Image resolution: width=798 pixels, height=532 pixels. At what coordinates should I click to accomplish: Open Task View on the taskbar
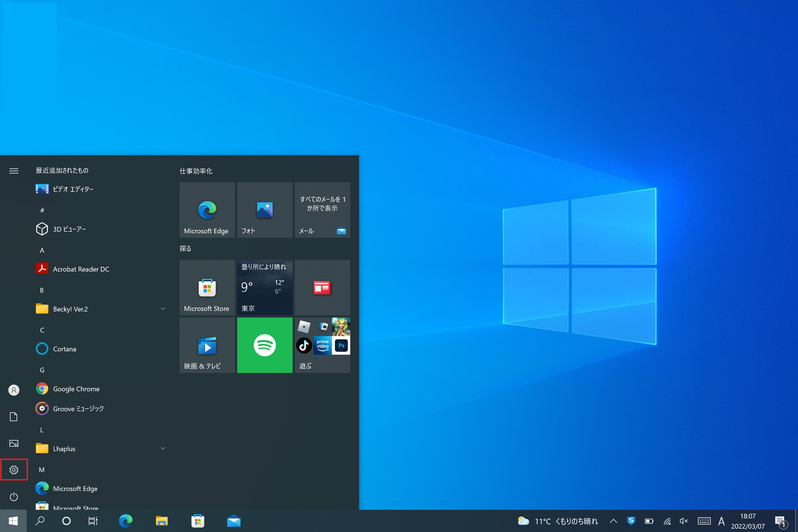[93, 521]
